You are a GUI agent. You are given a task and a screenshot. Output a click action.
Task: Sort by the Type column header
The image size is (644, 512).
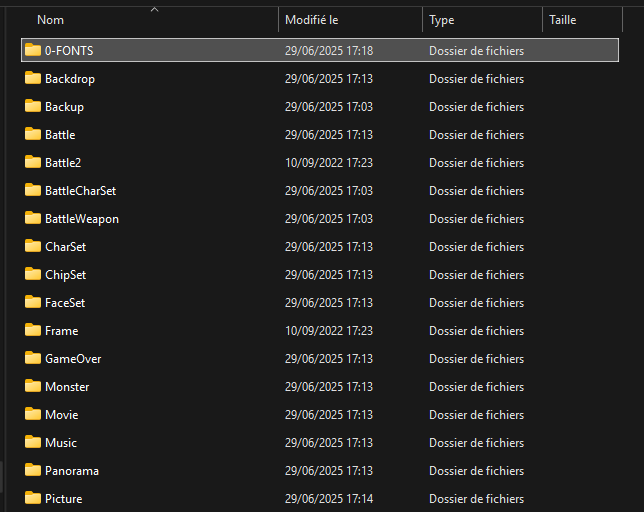click(x=441, y=20)
